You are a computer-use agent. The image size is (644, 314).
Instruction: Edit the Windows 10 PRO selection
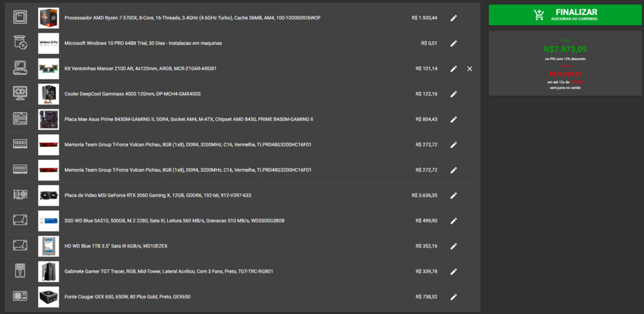coord(453,43)
